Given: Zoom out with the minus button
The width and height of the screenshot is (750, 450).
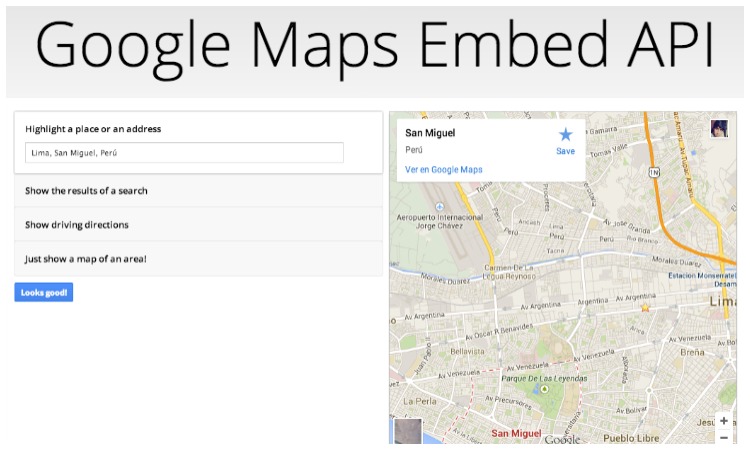Looking at the screenshot, I should tap(723, 437).
